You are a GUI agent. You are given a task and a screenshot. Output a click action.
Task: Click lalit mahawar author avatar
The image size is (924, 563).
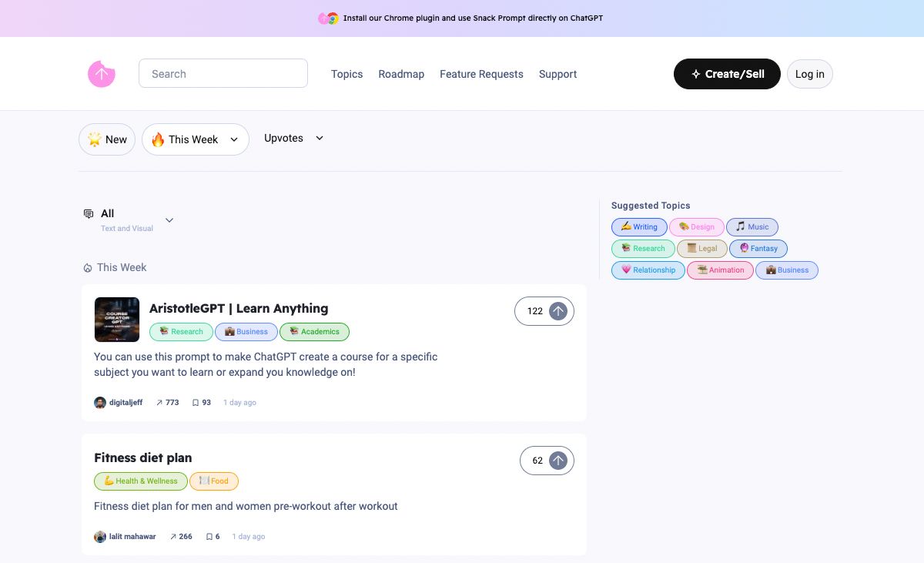tap(100, 537)
